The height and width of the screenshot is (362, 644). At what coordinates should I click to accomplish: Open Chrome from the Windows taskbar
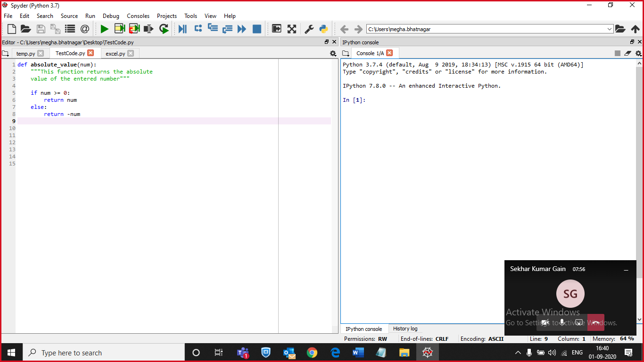click(x=312, y=353)
